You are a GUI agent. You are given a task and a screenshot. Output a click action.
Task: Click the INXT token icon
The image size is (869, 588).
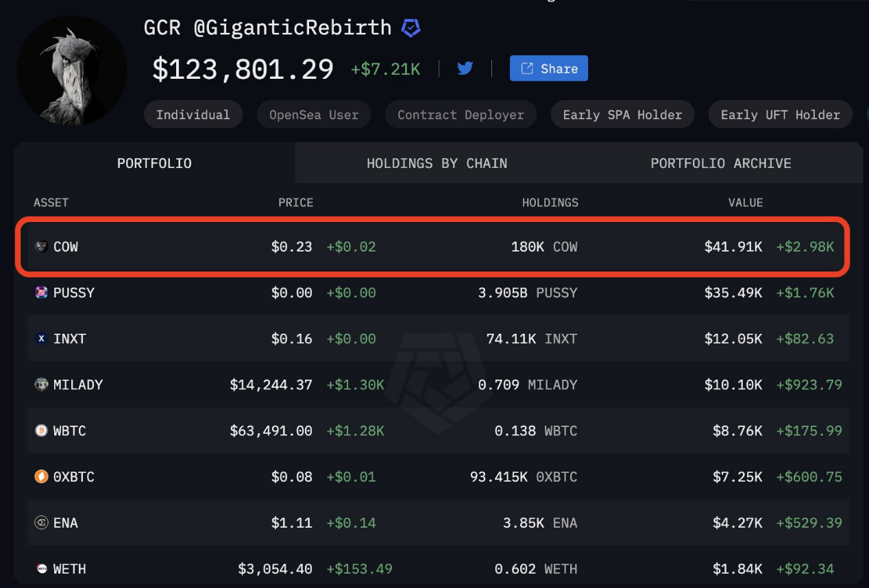tap(41, 339)
